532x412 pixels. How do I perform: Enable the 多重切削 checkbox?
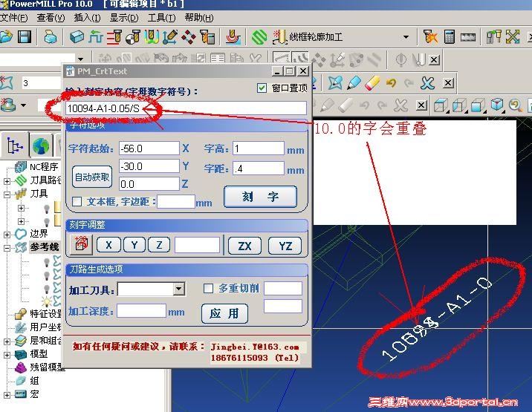pyautogui.click(x=208, y=289)
